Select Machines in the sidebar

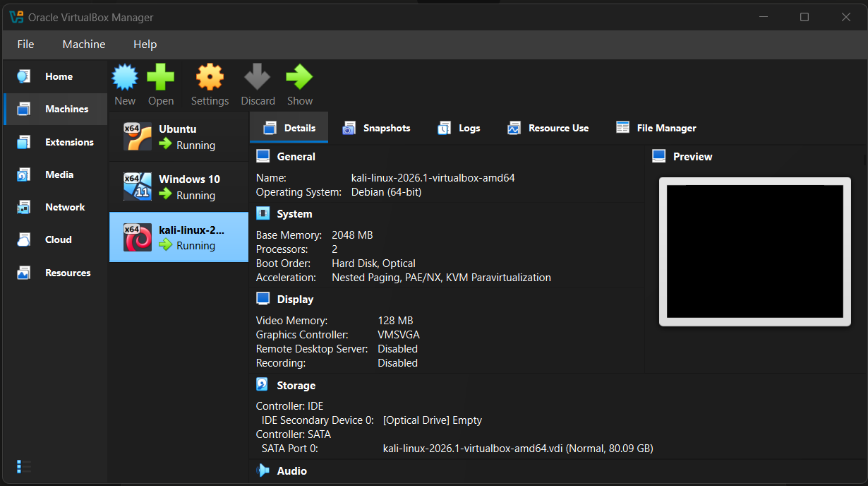click(x=55, y=109)
